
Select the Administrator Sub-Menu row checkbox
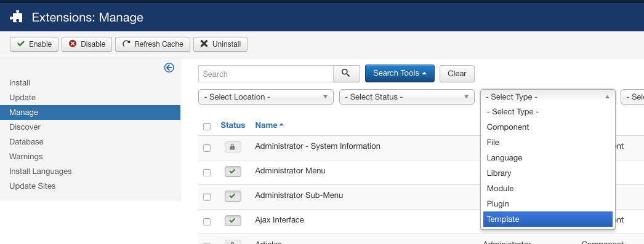[207, 197]
